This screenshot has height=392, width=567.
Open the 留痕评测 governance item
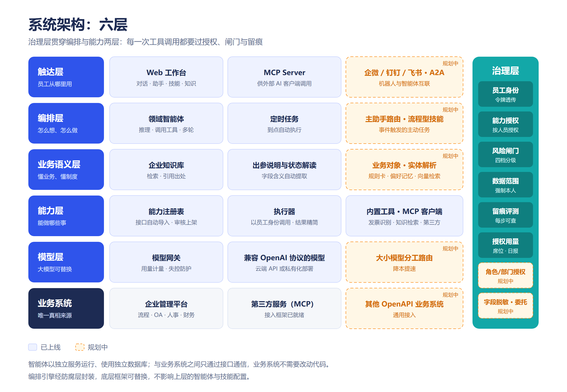pyautogui.click(x=505, y=215)
